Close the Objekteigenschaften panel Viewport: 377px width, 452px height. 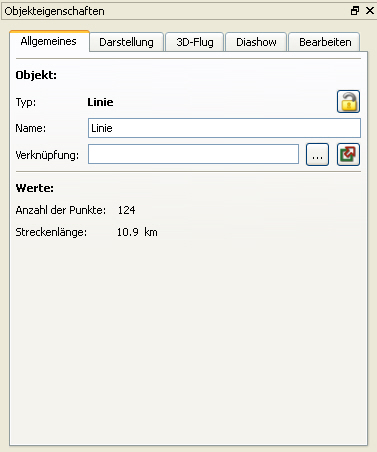tap(370, 11)
